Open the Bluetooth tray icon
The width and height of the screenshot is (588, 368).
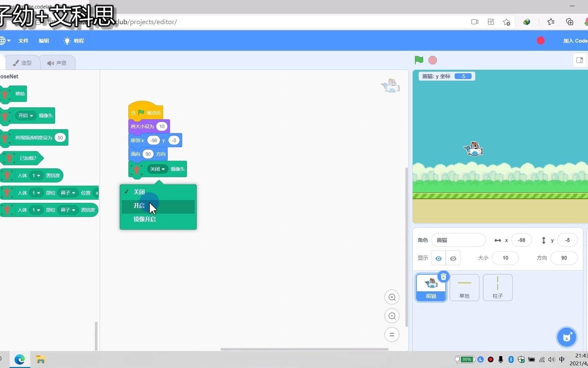point(511,359)
